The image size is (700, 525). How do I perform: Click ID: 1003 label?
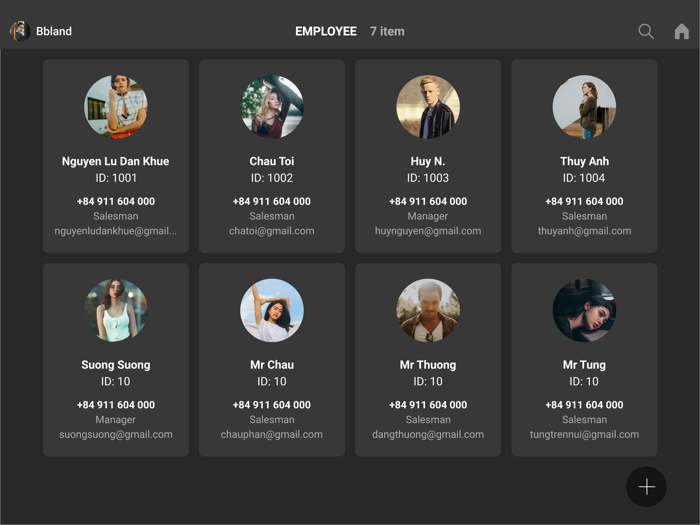pyautogui.click(x=428, y=178)
